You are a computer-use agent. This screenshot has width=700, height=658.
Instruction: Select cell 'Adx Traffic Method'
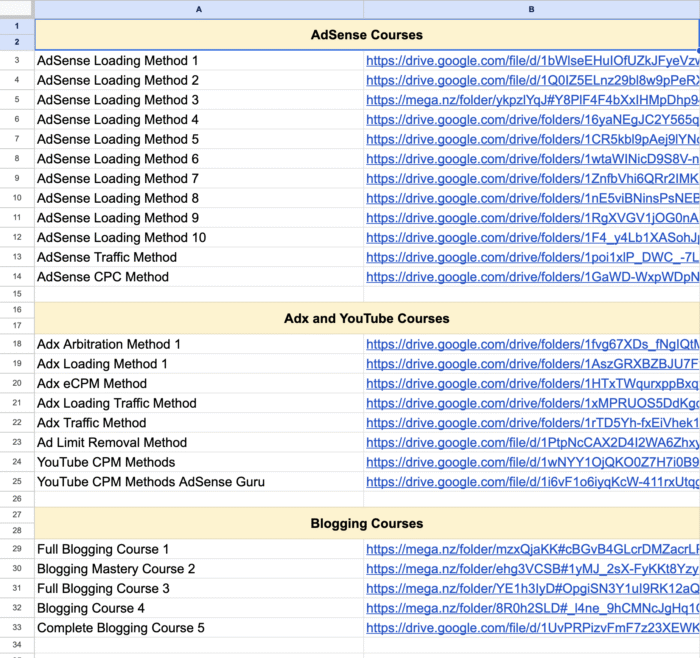[x=199, y=423]
